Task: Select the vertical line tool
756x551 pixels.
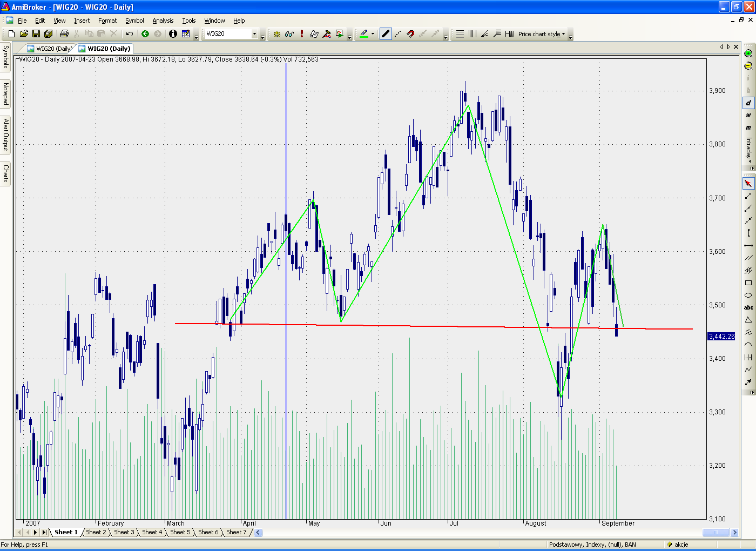Action: (x=748, y=233)
